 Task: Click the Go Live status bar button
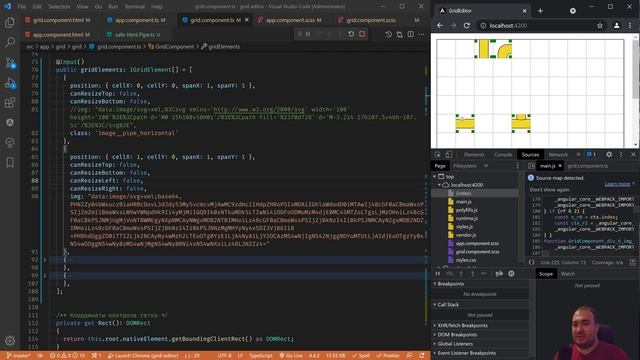(291, 356)
